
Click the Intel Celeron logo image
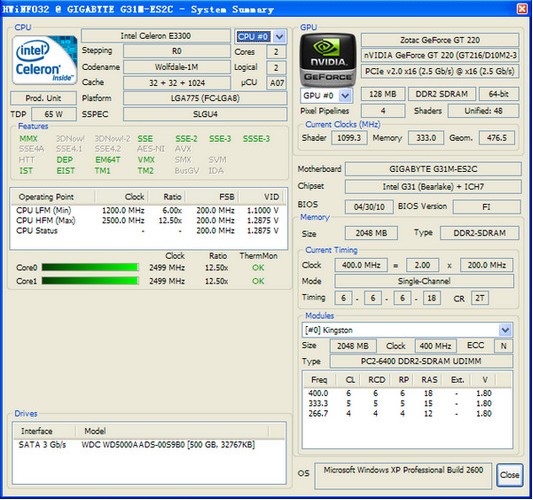tap(44, 60)
